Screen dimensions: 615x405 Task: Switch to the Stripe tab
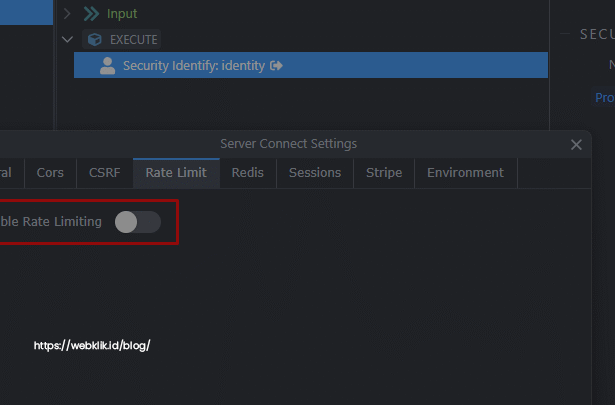384,173
